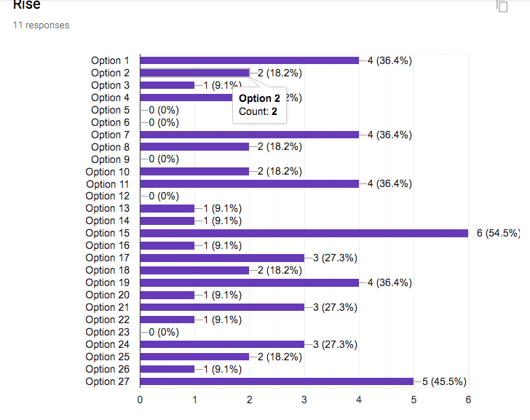
Task: Click the Option 17 bar
Action: 222,258
